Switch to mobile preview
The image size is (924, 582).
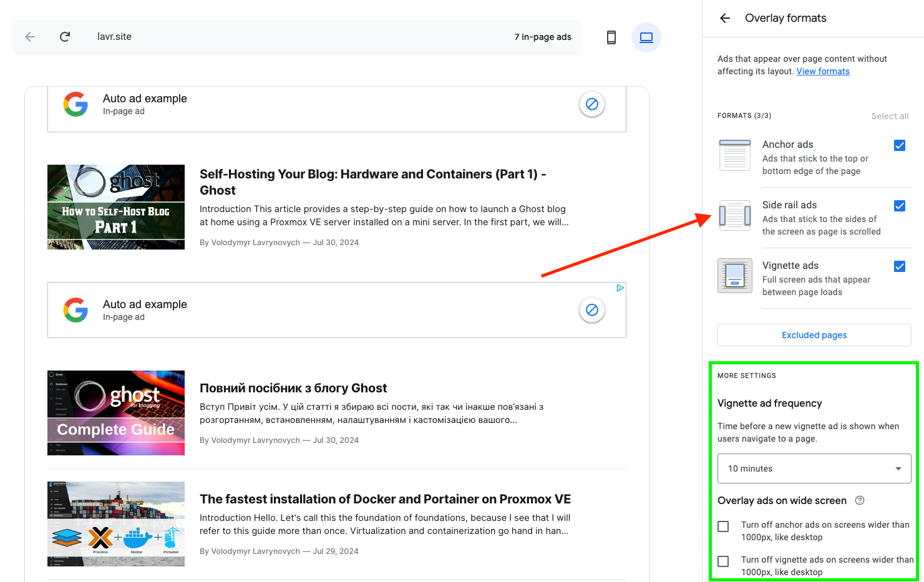pos(611,37)
